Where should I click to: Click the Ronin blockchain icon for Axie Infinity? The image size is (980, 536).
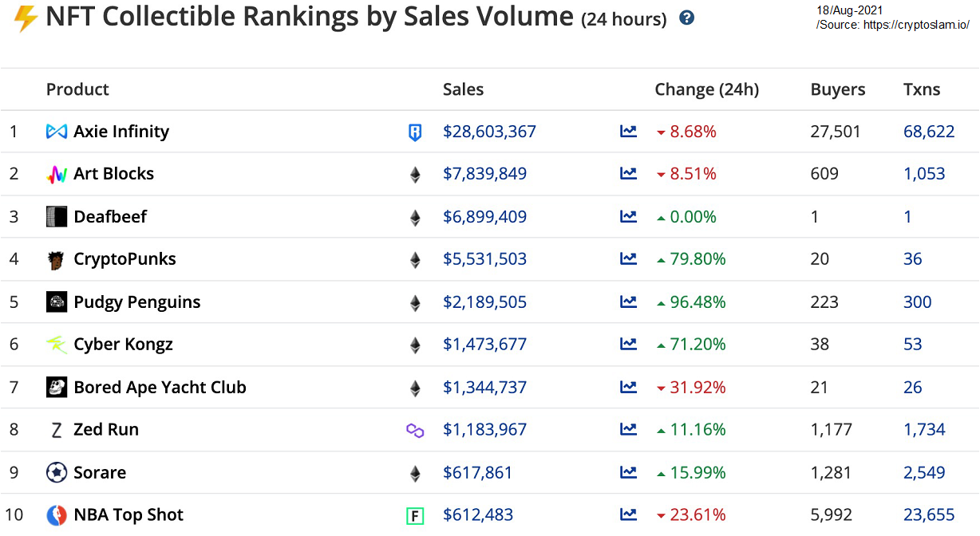(x=414, y=132)
